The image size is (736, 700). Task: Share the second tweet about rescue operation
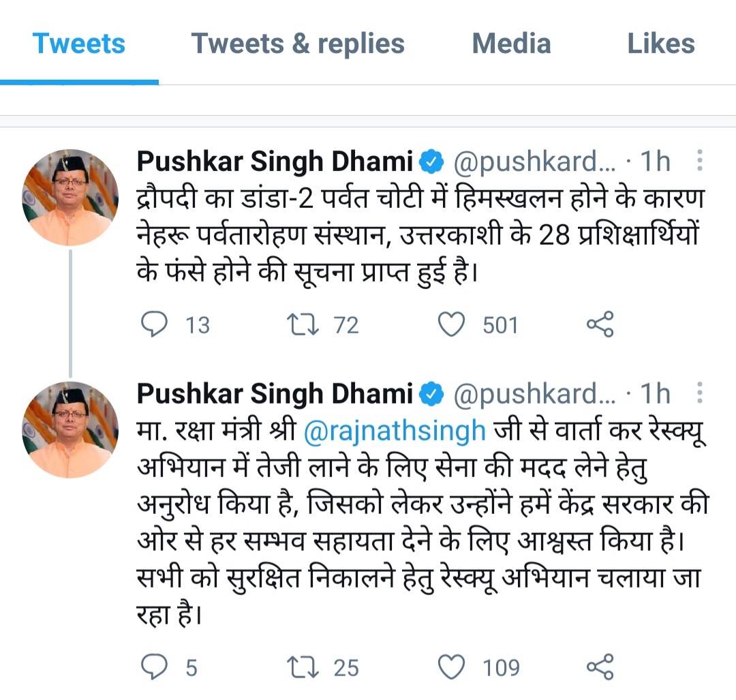600,667
